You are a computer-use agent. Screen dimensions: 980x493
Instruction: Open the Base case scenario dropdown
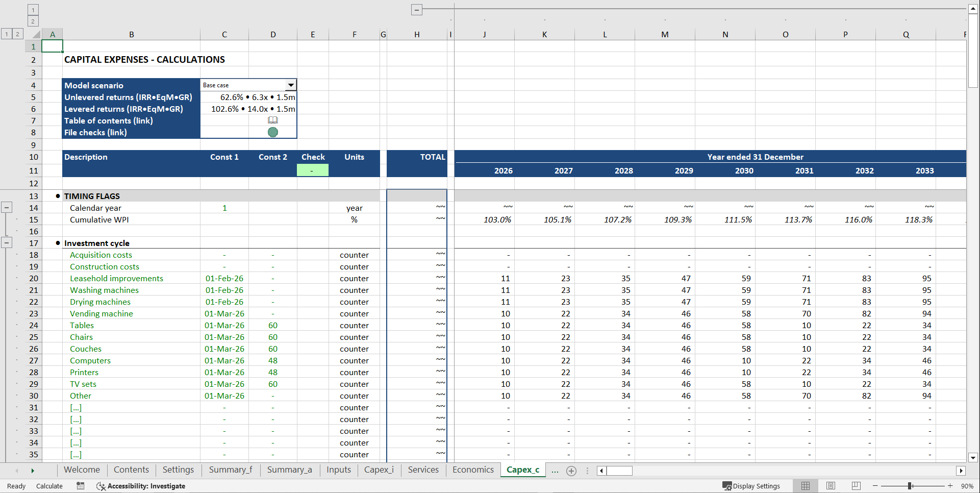(291, 85)
